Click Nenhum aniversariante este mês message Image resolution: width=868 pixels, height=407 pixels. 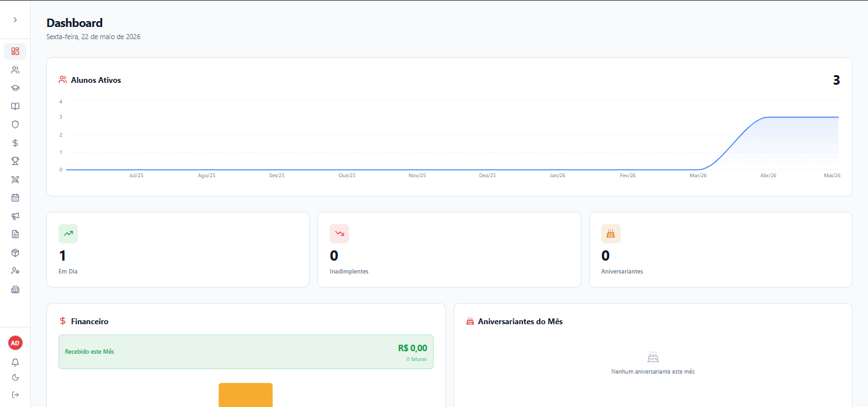tap(653, 372)
